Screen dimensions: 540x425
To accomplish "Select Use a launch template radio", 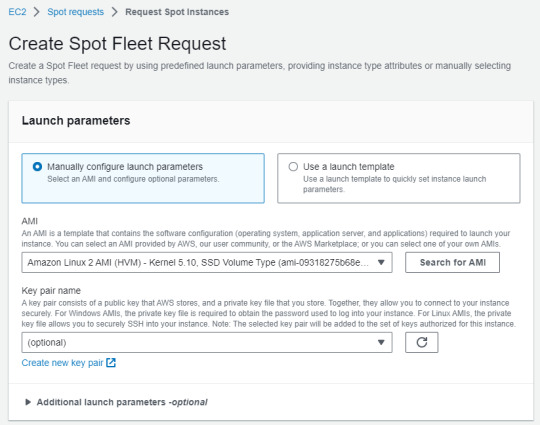I will pyautogui.click(x=293, y=167).
